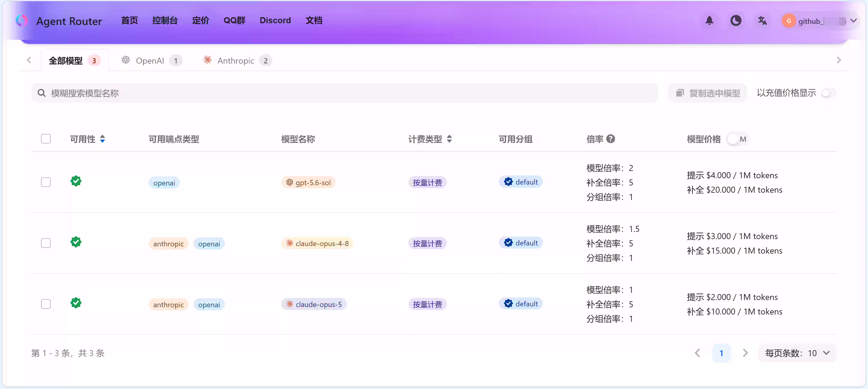Open 每页条数 10 dropdown

(797, 353)
